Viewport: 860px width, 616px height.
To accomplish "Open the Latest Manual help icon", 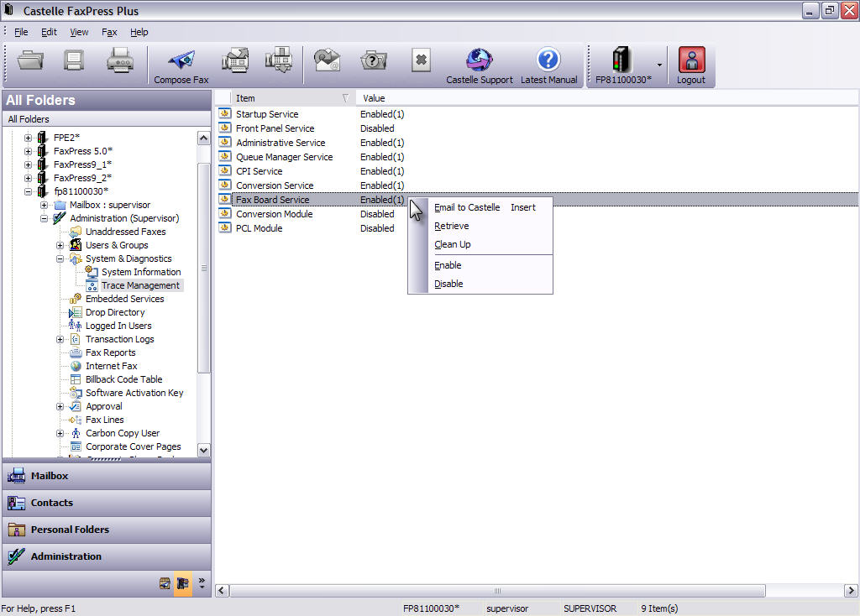I will click(x=548, y=61).
